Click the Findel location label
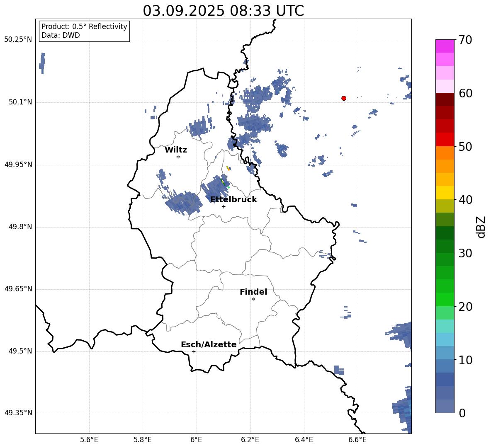Image resolution: width=491 pixels, height=448 pixels. [253, 292]
